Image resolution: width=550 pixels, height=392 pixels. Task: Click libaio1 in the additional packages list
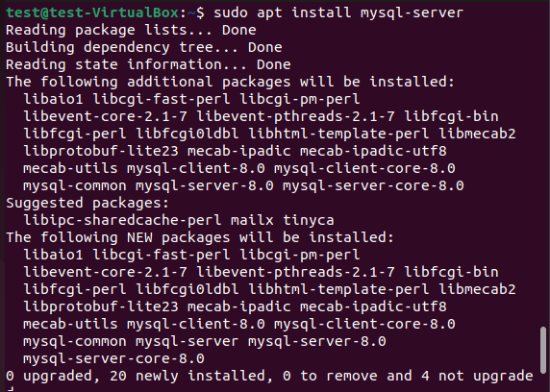point(53,99)
